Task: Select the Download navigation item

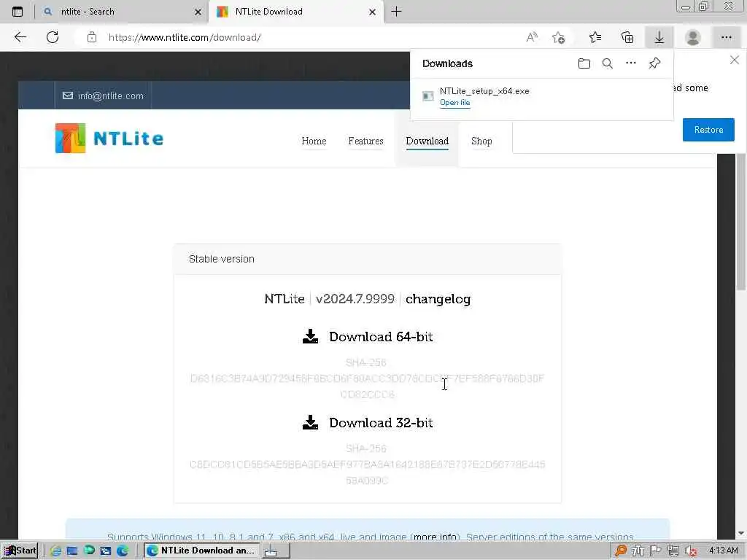Action: pyautogui.click(x=427, y=141)
